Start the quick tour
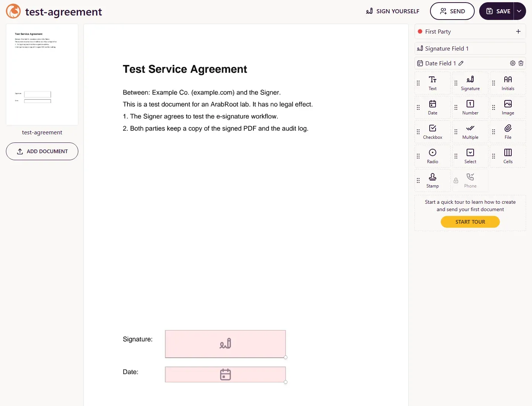 point(470,222)
